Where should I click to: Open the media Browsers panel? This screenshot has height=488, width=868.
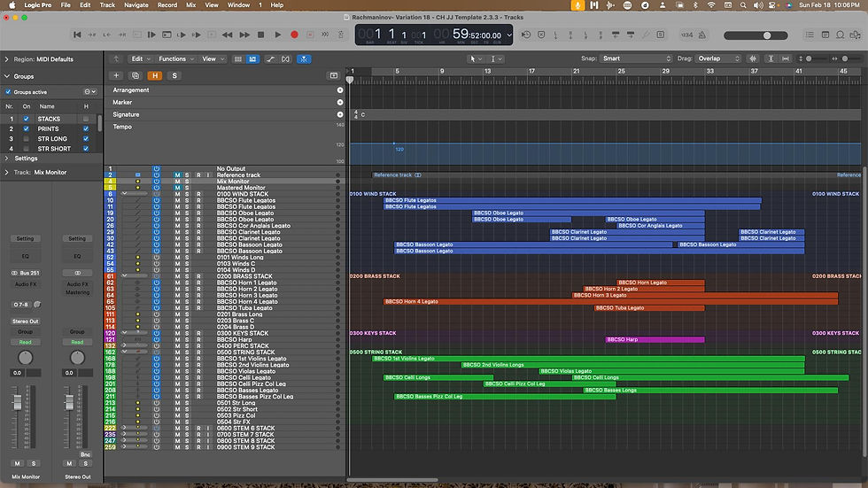tap(856, 35)
